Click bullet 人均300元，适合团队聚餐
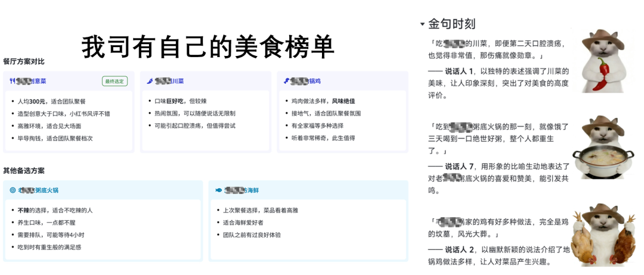644x275 pixels. (x=51, y=101)
